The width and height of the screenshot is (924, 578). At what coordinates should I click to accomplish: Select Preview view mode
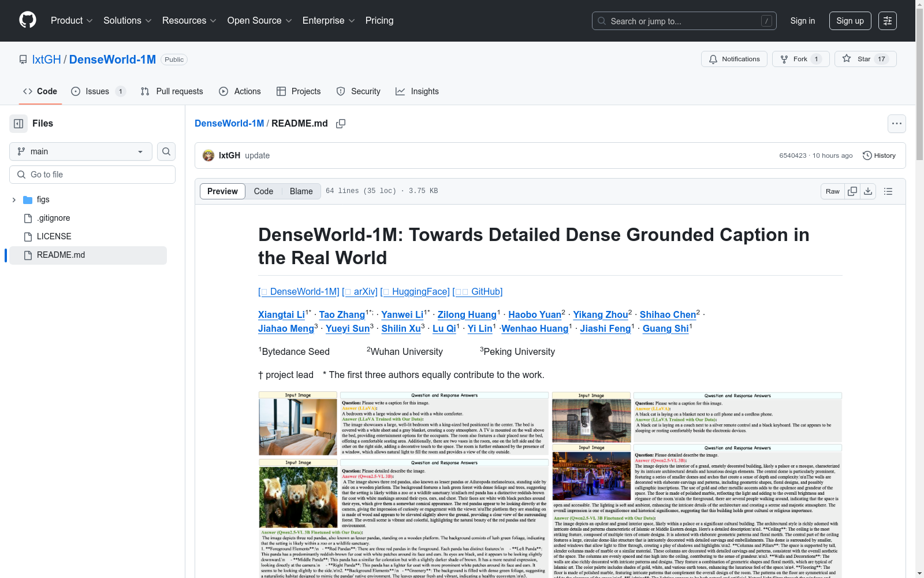click(222, 191)
